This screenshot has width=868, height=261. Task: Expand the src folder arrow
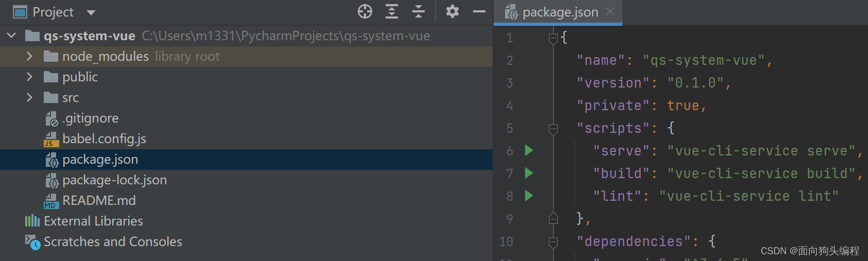click(x=29, y=97)
